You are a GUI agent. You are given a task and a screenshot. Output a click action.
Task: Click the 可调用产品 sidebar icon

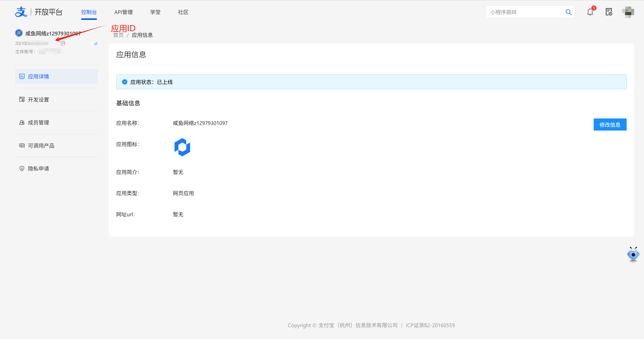(x=22, y=145)
